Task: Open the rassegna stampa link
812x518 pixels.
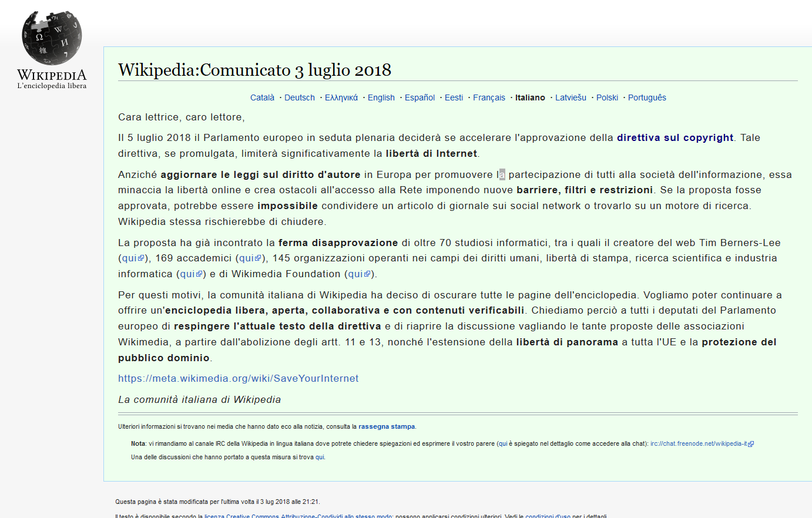Action: coord(387,426)
